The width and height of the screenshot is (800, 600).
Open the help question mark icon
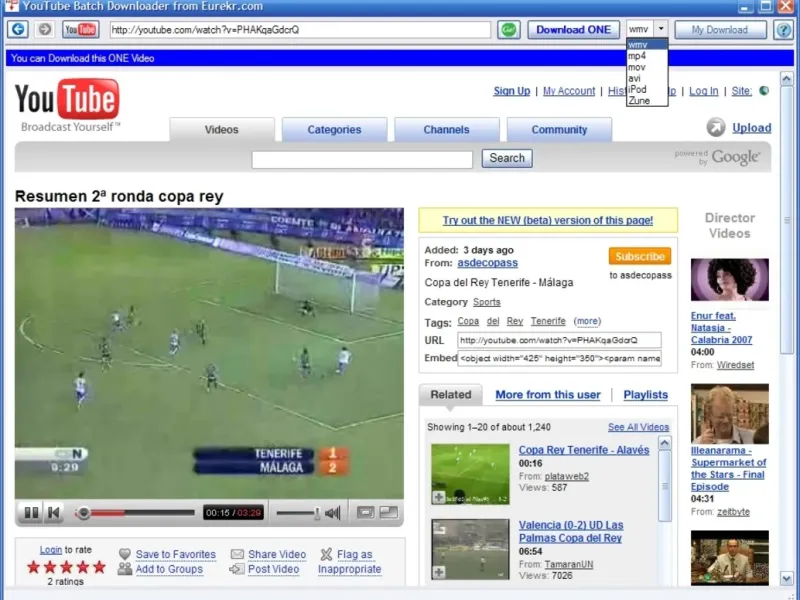pos(784,30)
